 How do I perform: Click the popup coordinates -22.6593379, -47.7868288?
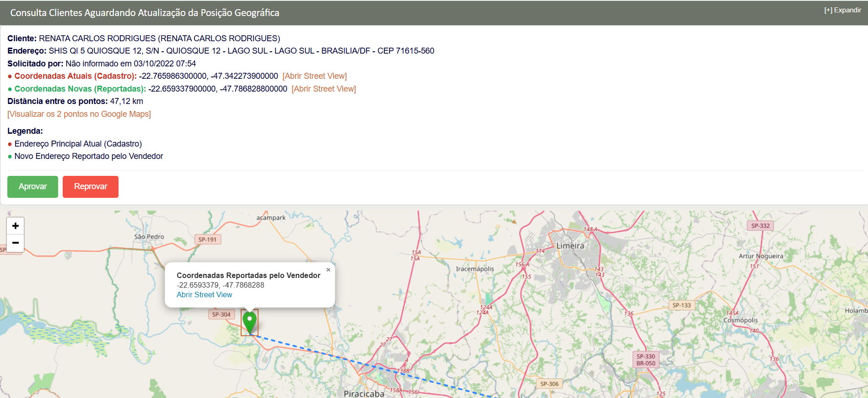pos(221,285)
